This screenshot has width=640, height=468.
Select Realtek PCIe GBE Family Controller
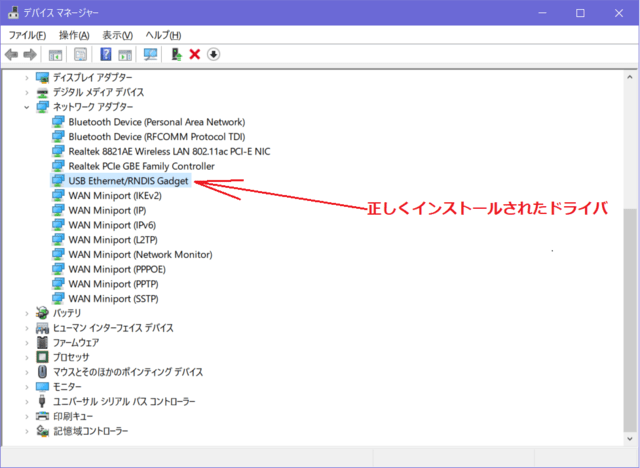click(x=141, y=166)
